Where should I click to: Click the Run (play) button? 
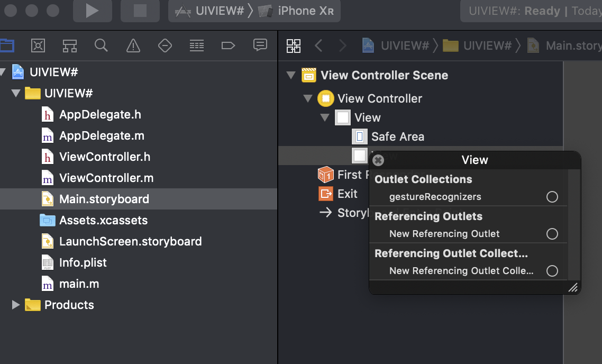click(92, 11)
